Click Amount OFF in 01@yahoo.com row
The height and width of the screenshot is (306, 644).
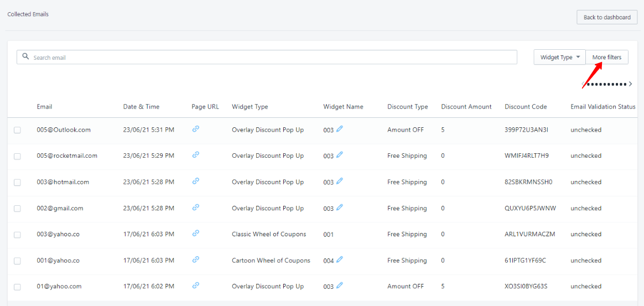click(x=406, y=286)
